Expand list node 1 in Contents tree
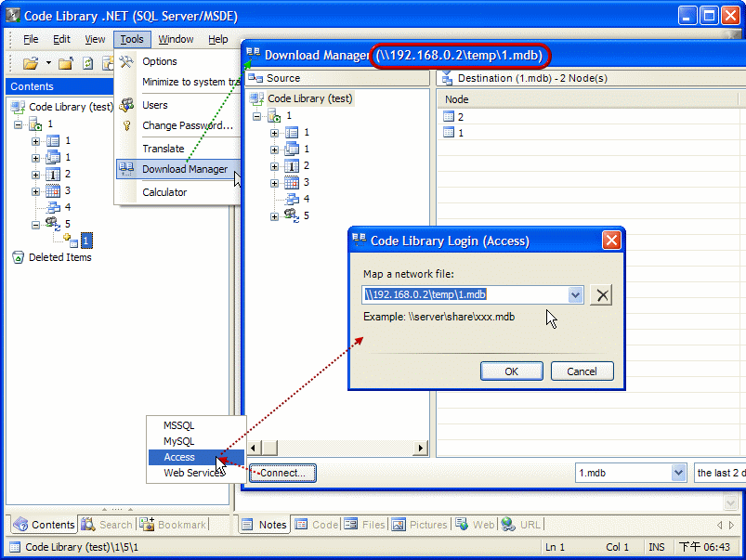The width and height of the screenshot is (746, 560). (x=35, y=141)
